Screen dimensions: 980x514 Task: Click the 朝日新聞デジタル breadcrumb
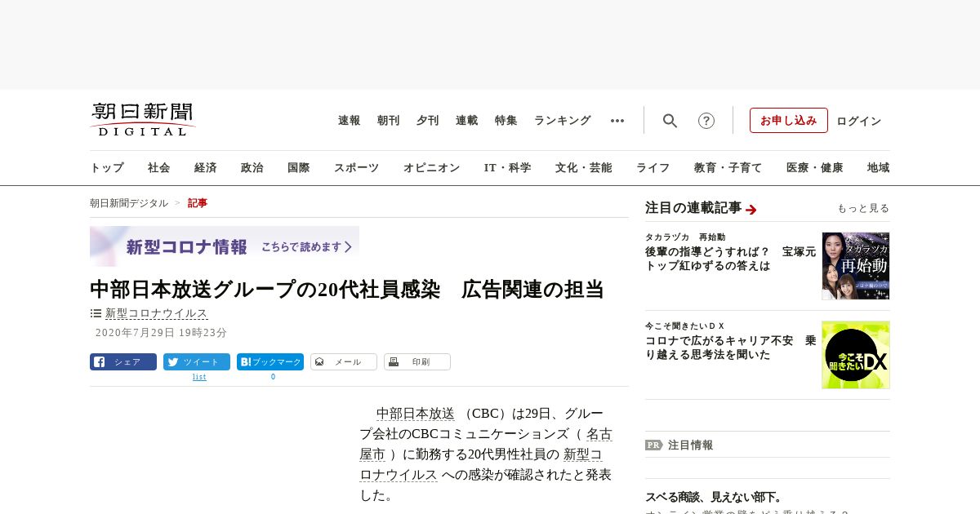(129, 203)
